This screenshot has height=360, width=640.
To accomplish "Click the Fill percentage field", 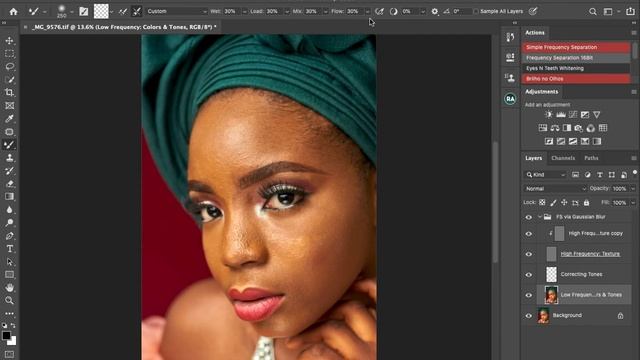I will point(619,202).
